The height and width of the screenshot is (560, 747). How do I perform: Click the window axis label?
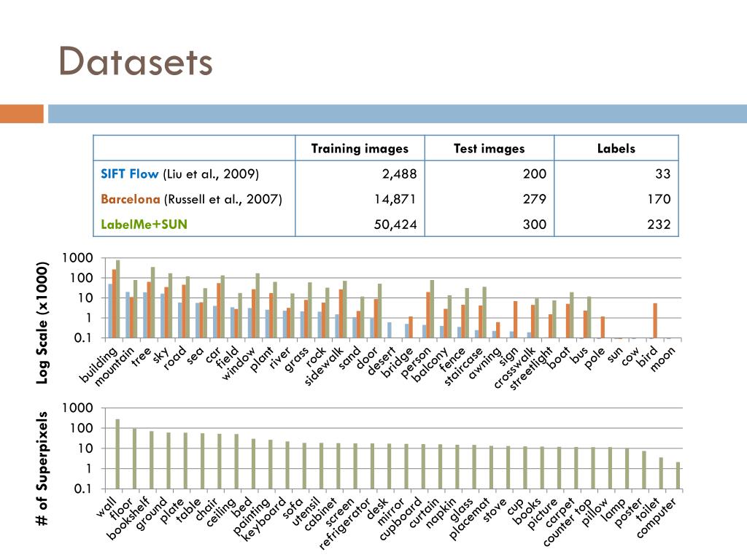239,363
